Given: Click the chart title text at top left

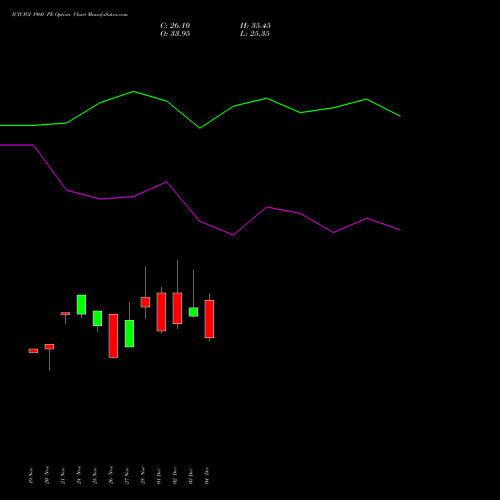Looking at the screenshot, I should click(x=70, y=15).
